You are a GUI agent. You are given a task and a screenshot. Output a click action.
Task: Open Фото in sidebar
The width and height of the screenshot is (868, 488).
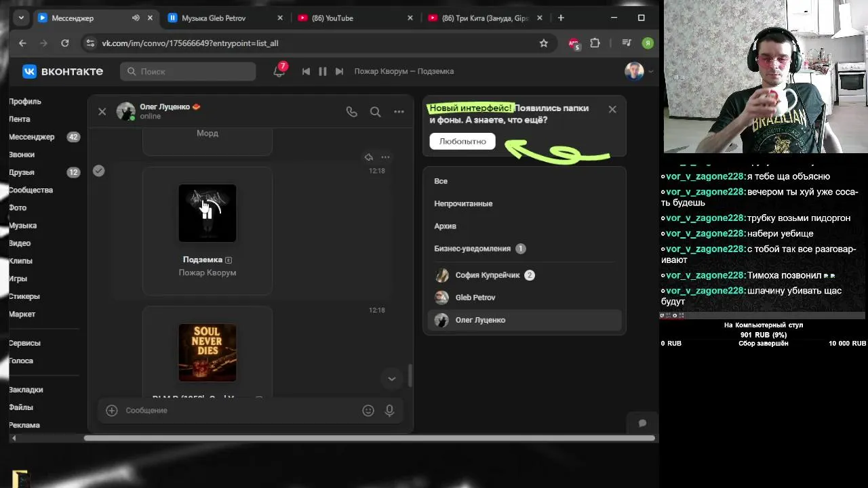(18, 207)
